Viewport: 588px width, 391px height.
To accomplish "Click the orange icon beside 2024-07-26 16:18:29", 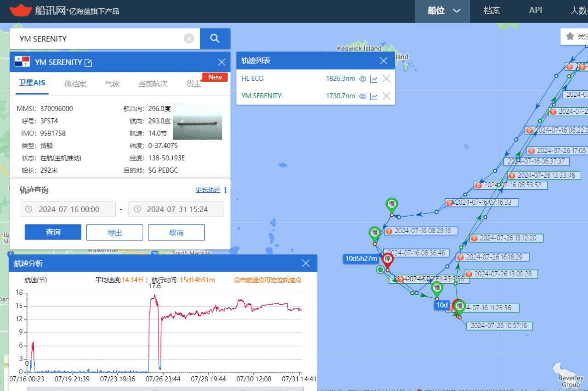I will click(x=460, y=257).
